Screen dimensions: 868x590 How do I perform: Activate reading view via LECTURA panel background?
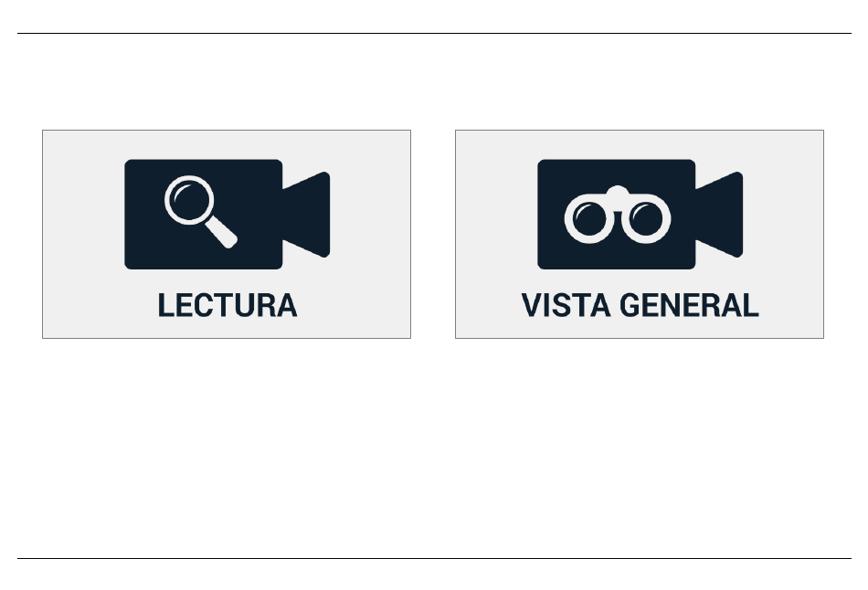click(83, 234)
